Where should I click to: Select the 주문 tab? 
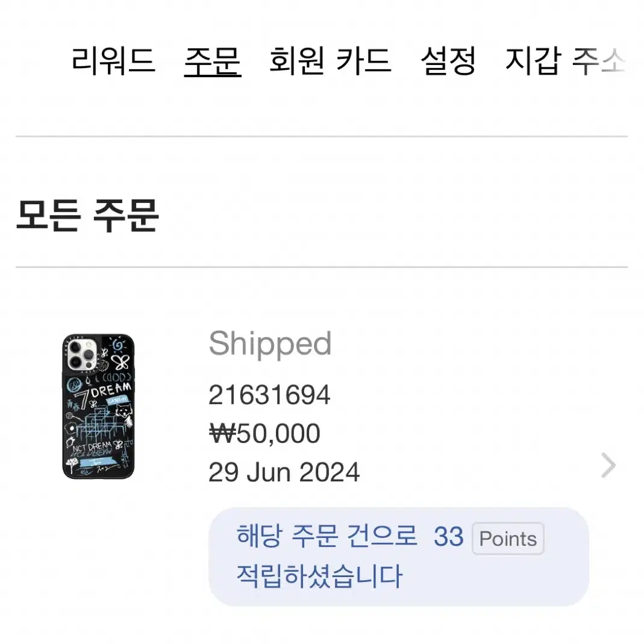coord(212,61)
